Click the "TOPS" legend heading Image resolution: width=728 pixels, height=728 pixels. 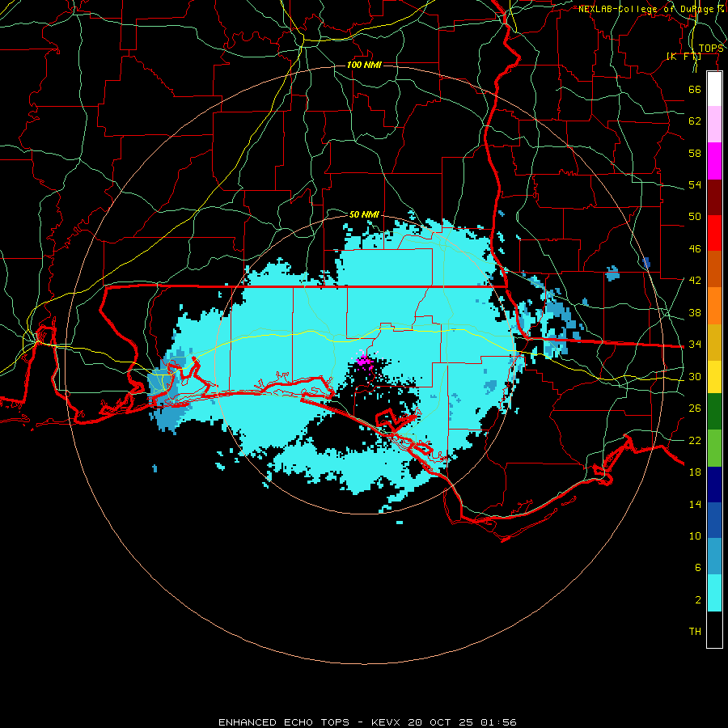(710, 49)
